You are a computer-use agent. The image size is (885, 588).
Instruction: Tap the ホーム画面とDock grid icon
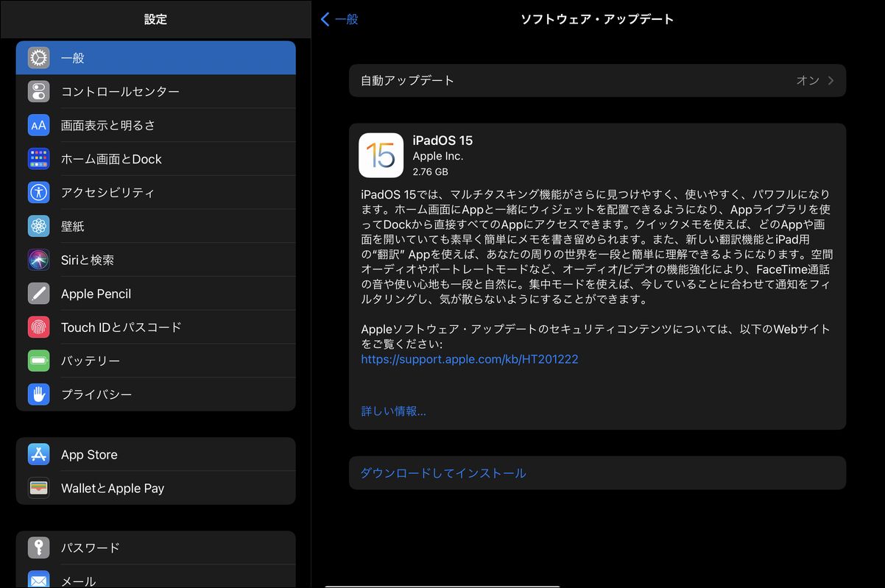(39, 159)
